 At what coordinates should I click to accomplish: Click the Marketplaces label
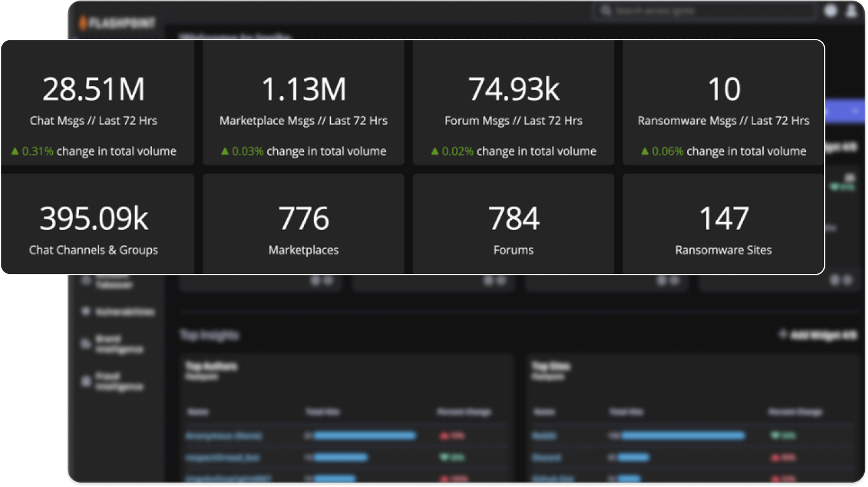point(303,250)
